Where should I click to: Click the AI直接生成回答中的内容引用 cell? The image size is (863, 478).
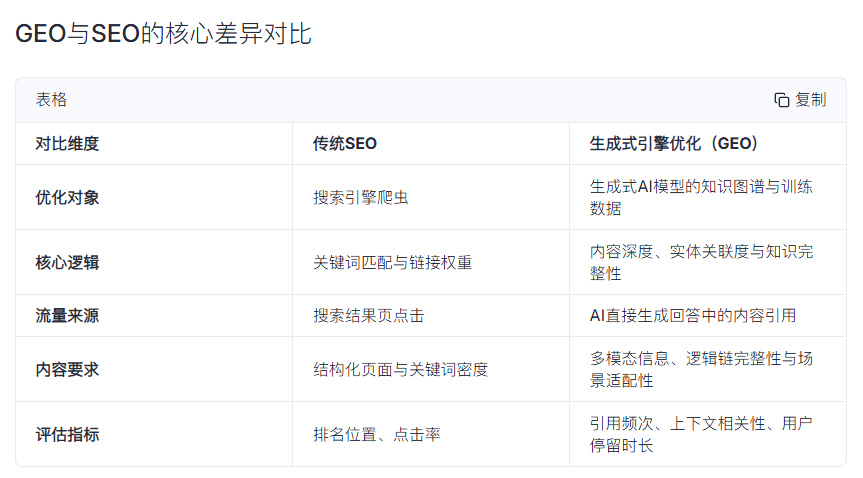click(x=693, y=316)
